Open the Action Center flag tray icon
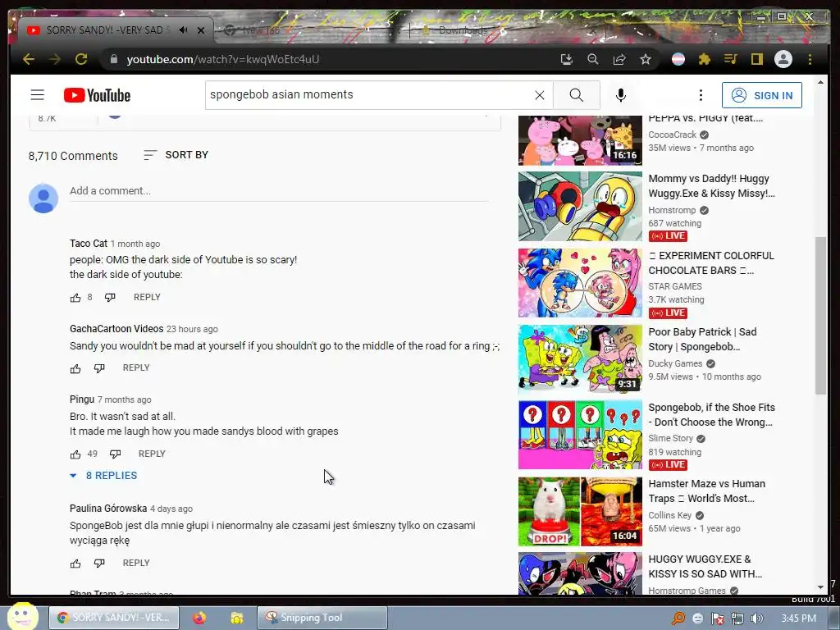Viewport: 840px width, 630px height. point(717,619)
